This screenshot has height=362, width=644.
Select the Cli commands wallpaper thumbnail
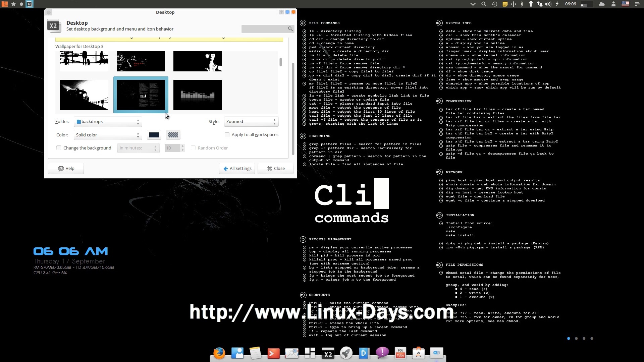pos(141,95)
